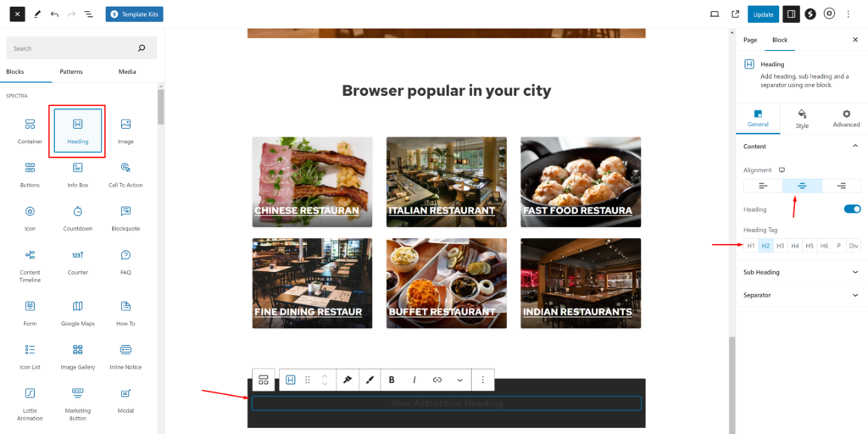Viewport: 868px width, 434px height.
Task: Open the Style tab
Action: click(x=802, y=119)
